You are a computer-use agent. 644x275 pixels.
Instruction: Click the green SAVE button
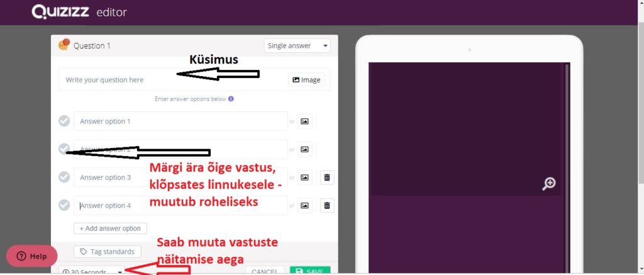[310, 271]
